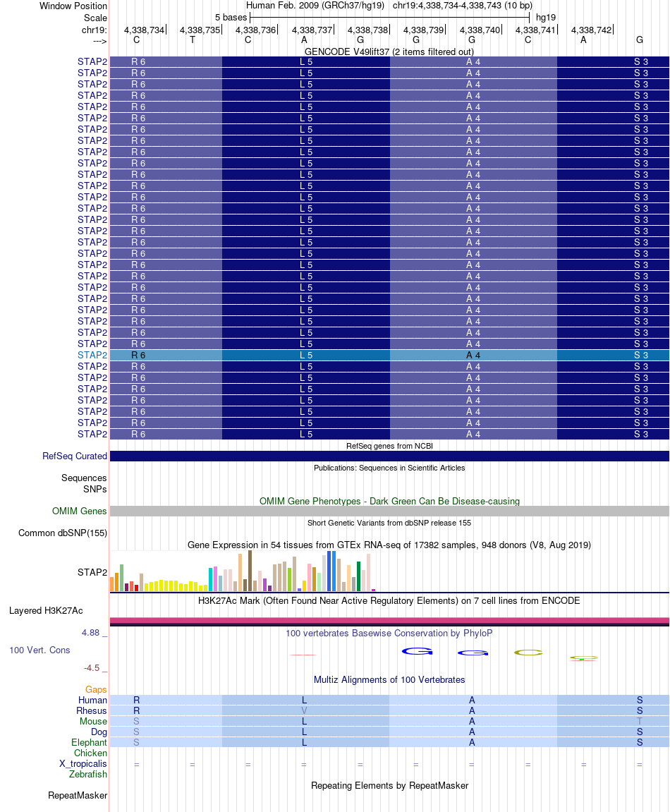670x812 pixels.
Task: Click the 4,338,742 coordinate in the ruler
Action: (591, 30)
